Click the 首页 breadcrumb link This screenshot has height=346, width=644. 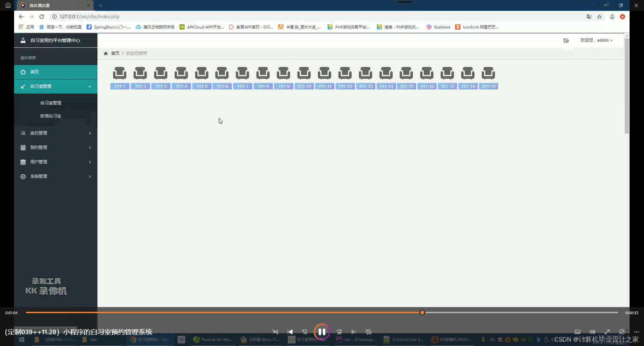115,53
